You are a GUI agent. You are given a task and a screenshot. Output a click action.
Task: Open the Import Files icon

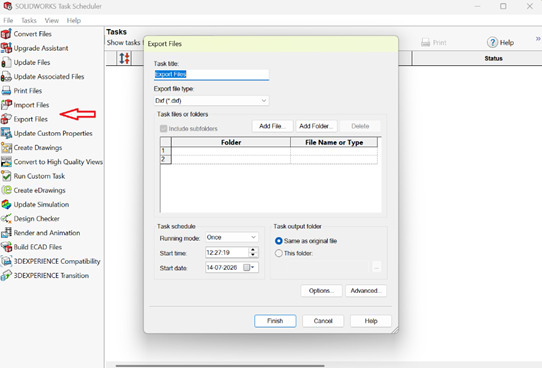tap(6, 105)
